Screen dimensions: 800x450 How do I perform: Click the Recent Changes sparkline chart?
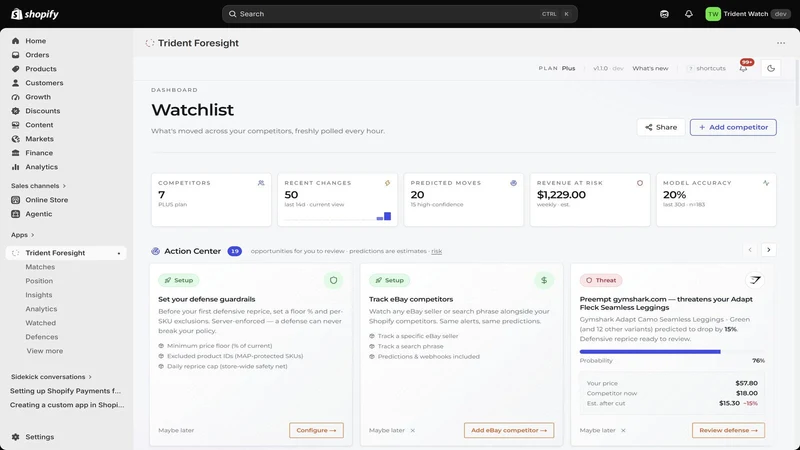pyautogui.click(x=337, y=216)
